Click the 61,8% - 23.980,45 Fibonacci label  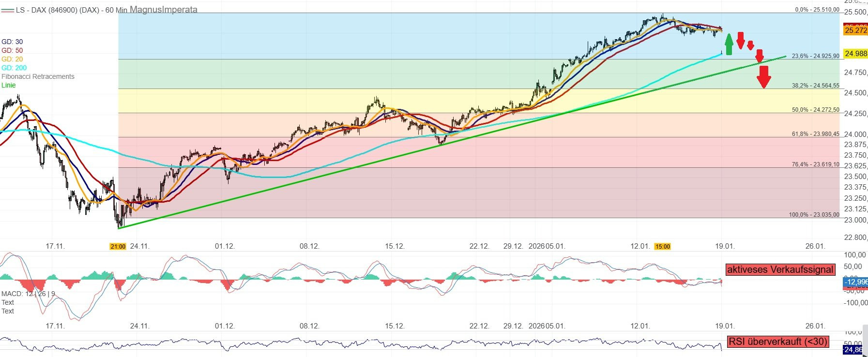point(815,134)
